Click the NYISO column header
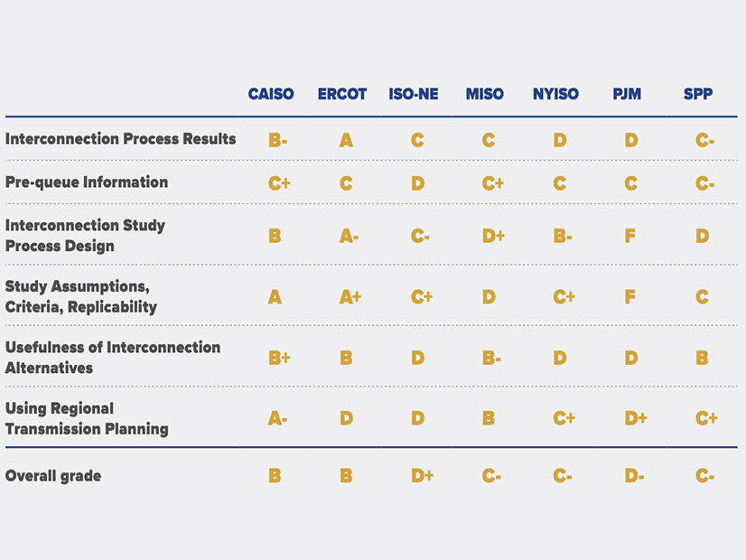 [x=556, y=94]
